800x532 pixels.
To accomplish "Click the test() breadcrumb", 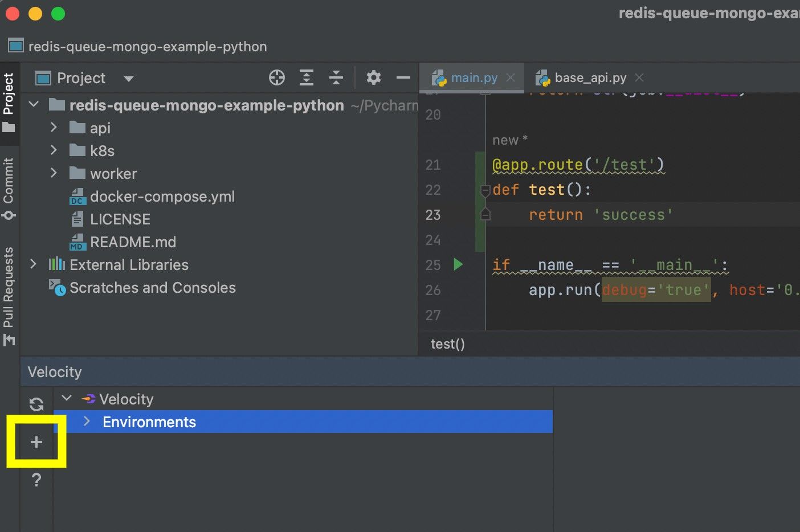I will click(448, 344).
